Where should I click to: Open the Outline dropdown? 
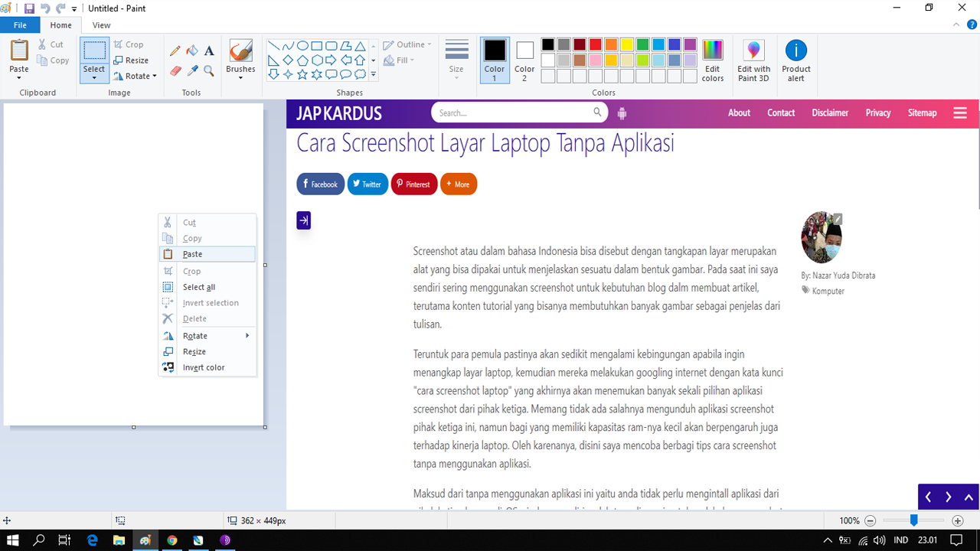click(407, 44)
